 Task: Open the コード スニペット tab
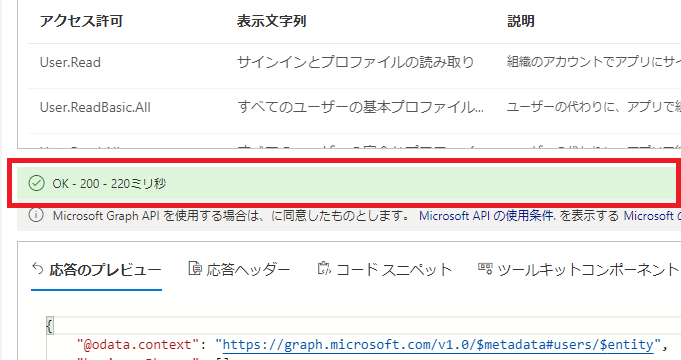(x=384, y=270)
